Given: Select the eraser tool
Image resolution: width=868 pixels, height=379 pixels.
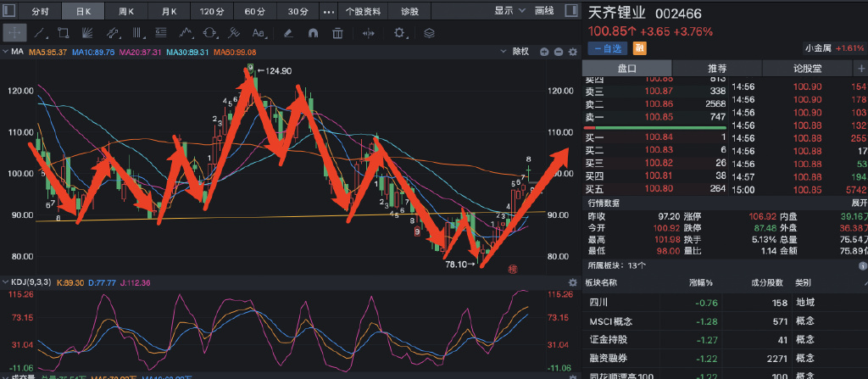Looking at the screenshot, I should 288,33.
